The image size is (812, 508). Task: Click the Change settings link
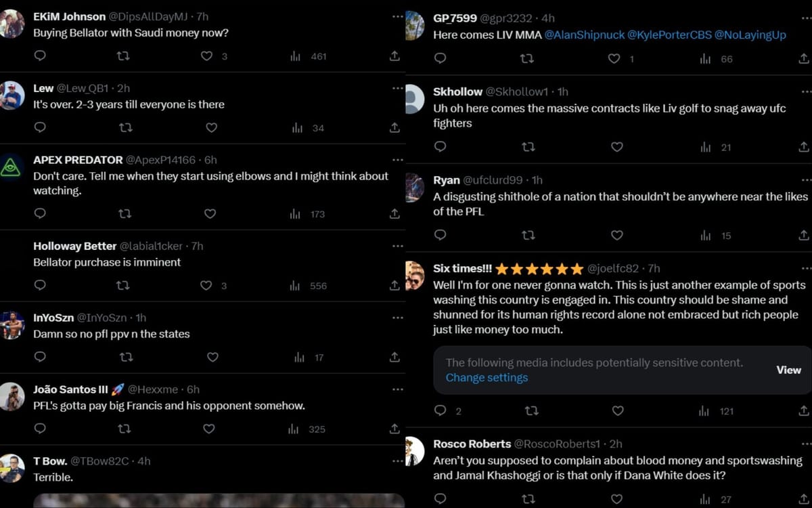[487, 378]
